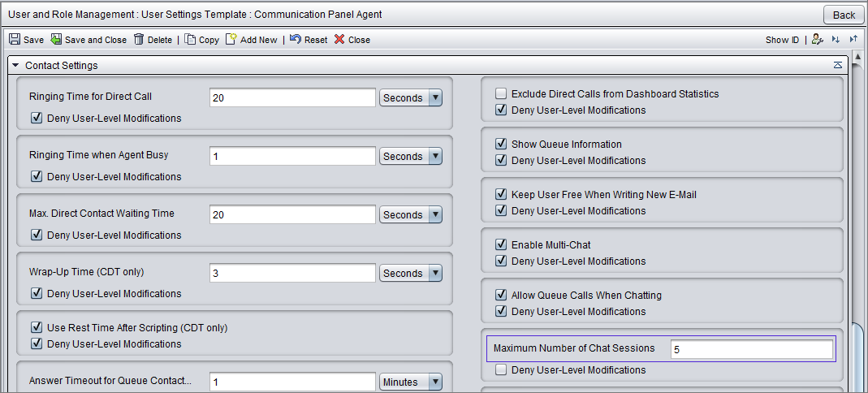Click Show ID in the toolbar

[782, 40]
